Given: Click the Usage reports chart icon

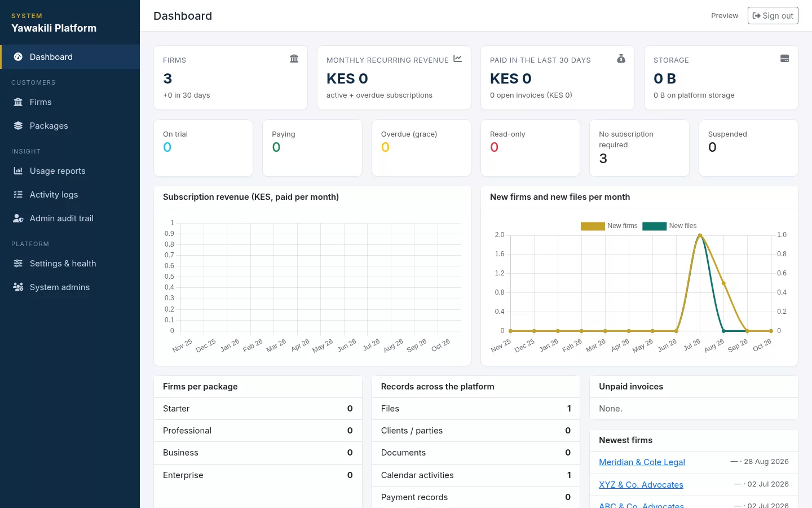Looking at the screenshot, I should click(x=18, y=171).
